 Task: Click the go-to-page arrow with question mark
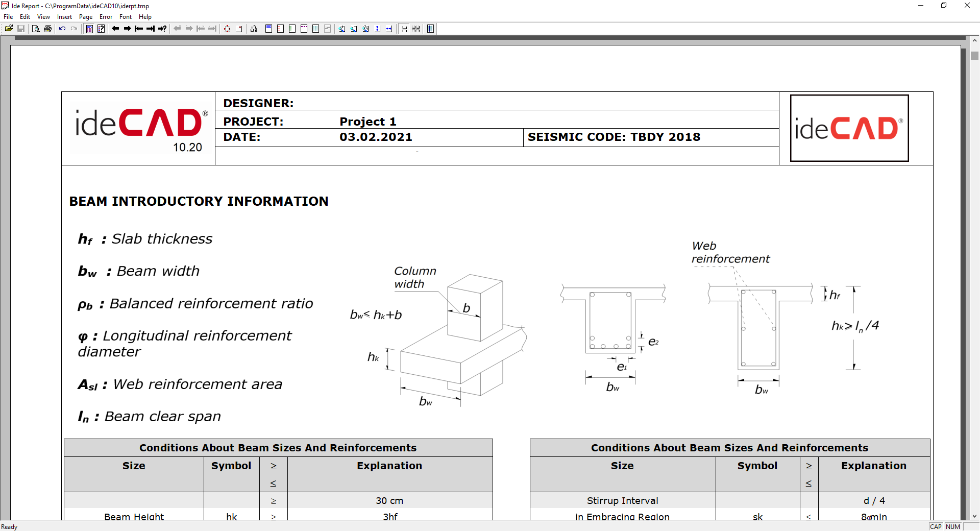[x=162, y=29]
